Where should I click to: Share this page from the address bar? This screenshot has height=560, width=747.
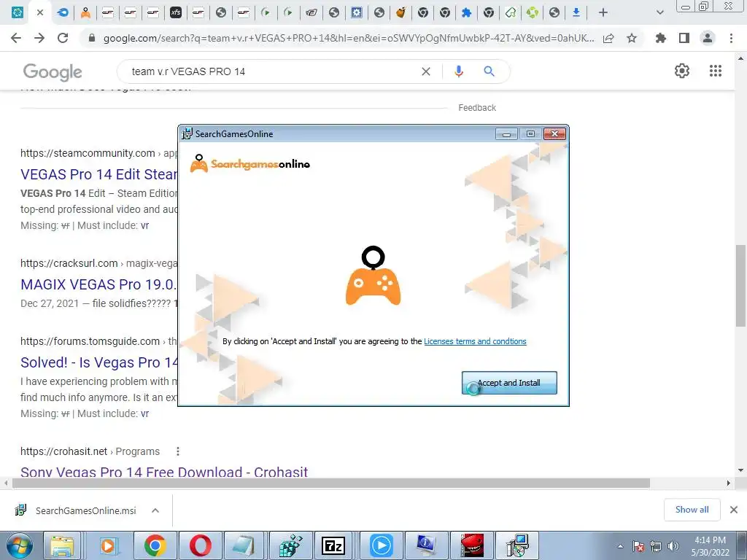pyautogui.click(x=608, y=38)
